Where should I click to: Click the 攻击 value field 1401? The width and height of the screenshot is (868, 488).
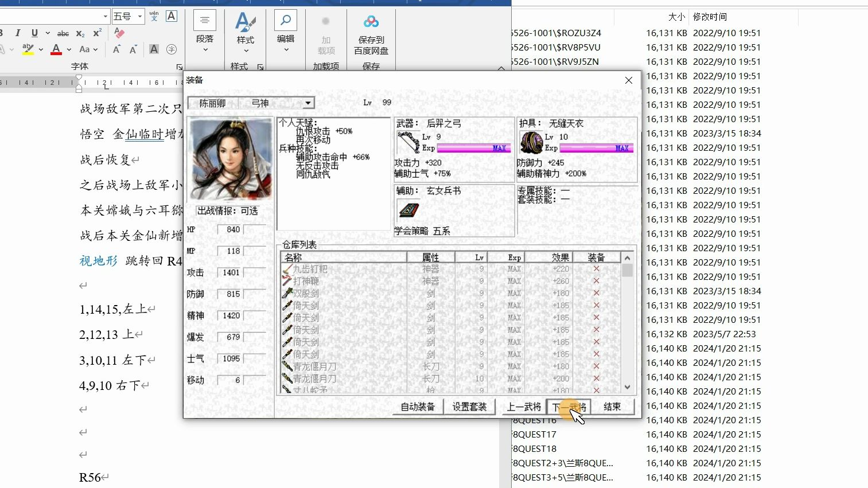[231, 272]
